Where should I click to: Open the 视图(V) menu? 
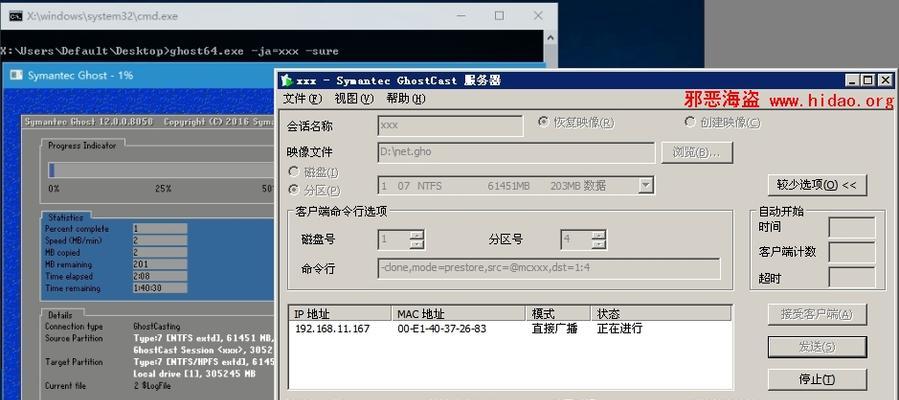(x=354, y=99)
